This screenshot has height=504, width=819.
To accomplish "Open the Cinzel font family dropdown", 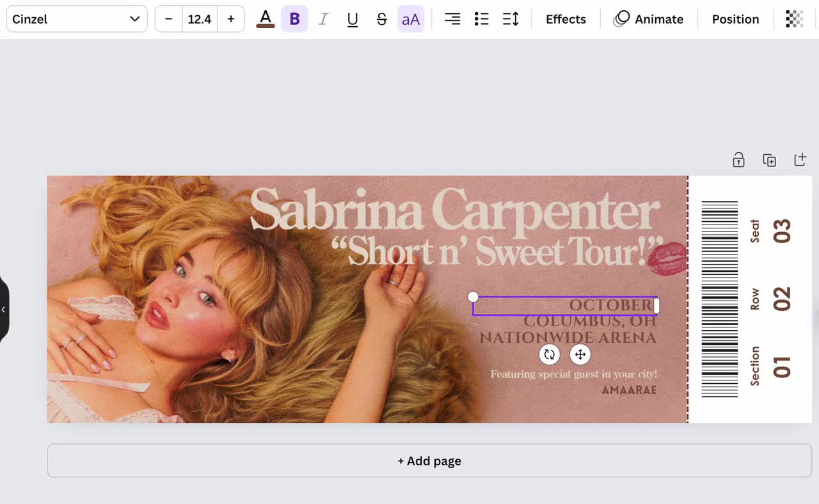I will pyautogui.click(x=77, y=19).
